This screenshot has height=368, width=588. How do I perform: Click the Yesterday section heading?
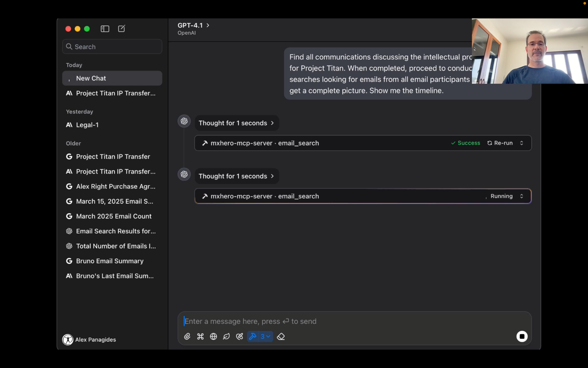tap(79, 112)
